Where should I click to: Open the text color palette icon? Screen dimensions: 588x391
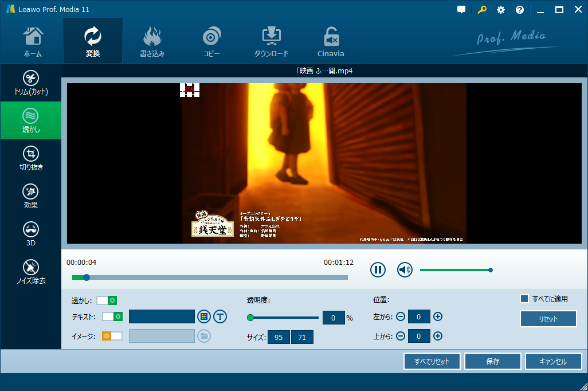[x=204, y=316]
